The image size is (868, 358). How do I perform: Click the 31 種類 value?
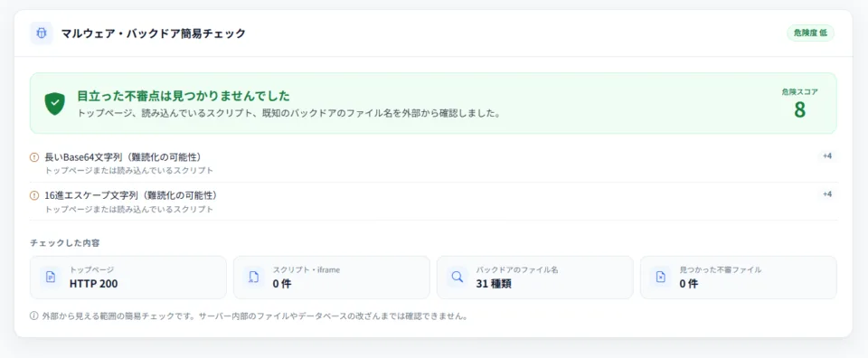click(494, 284)
